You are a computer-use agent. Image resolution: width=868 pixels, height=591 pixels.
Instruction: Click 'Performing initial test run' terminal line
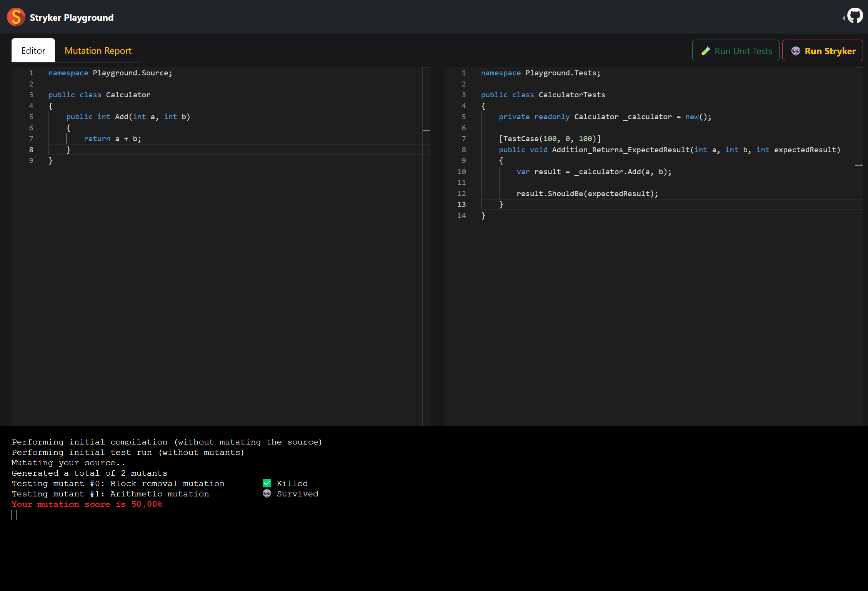128,452
